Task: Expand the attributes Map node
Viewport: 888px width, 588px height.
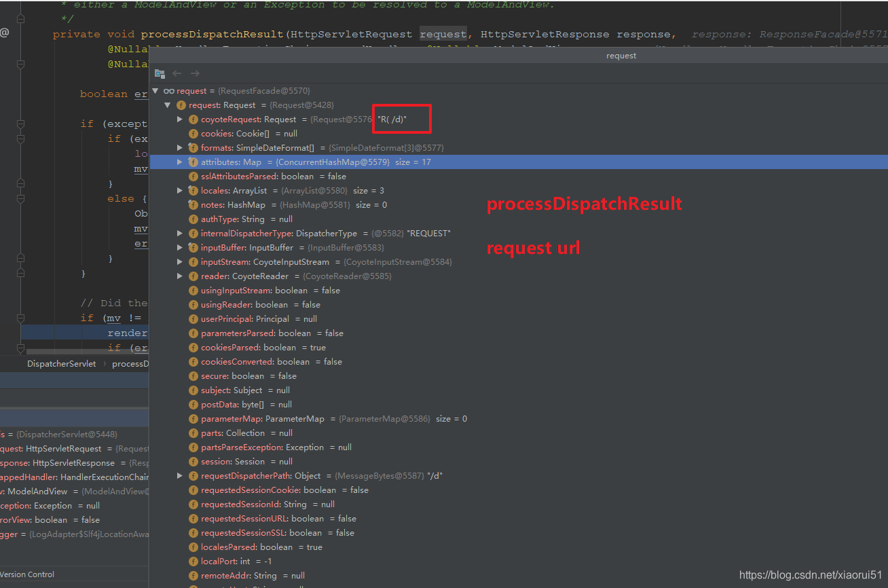Action: coord(180,162)
